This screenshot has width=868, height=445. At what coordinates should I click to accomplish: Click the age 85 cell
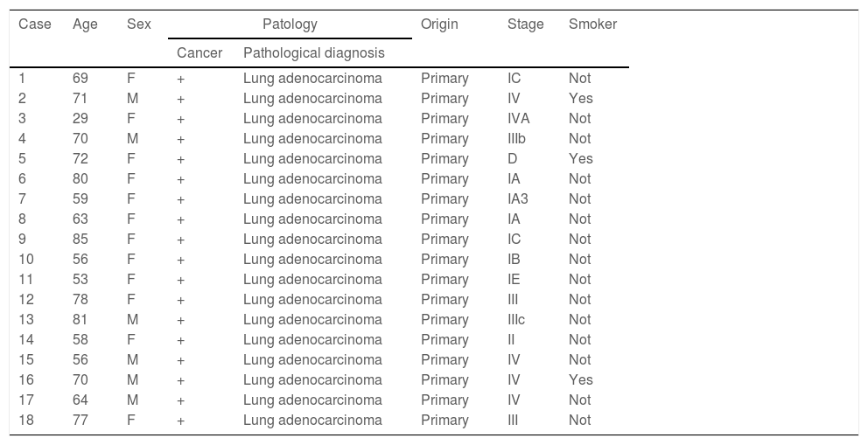pos(80,240)
